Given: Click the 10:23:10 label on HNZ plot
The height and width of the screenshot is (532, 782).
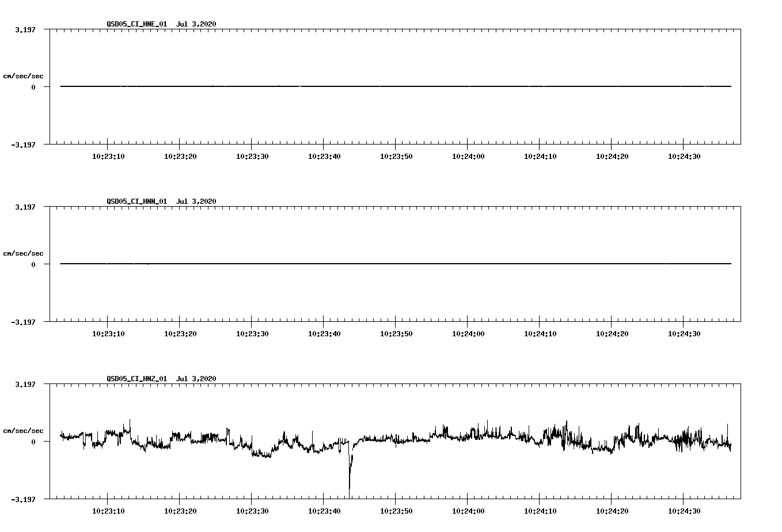Looking at the screenshot, I should (x=108, y=511).
